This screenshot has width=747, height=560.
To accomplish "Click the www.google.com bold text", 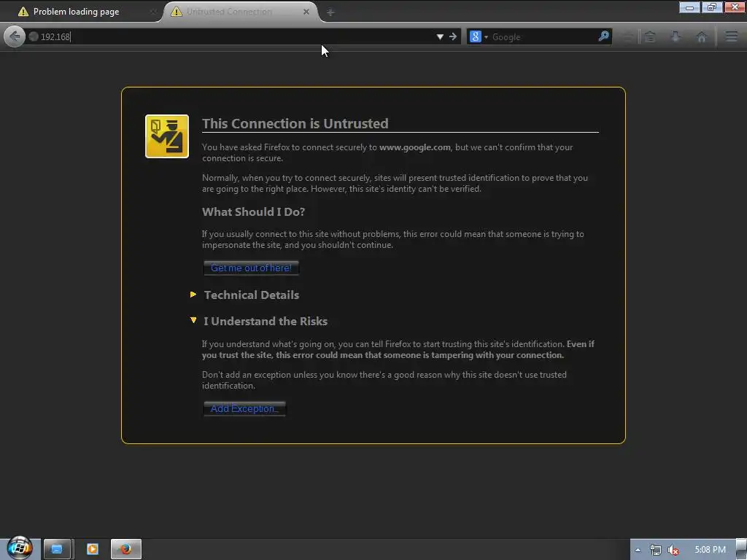I will [415, 147].
